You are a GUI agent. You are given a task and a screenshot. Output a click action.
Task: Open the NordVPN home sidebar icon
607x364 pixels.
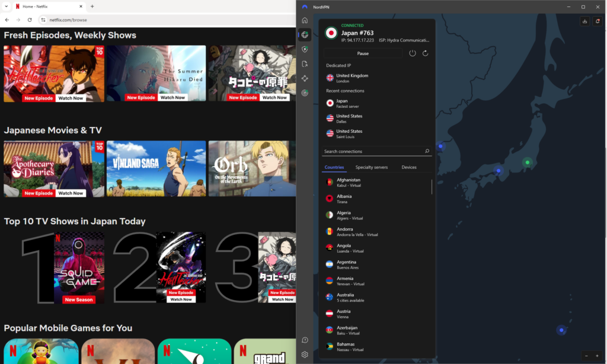[305, 20]
